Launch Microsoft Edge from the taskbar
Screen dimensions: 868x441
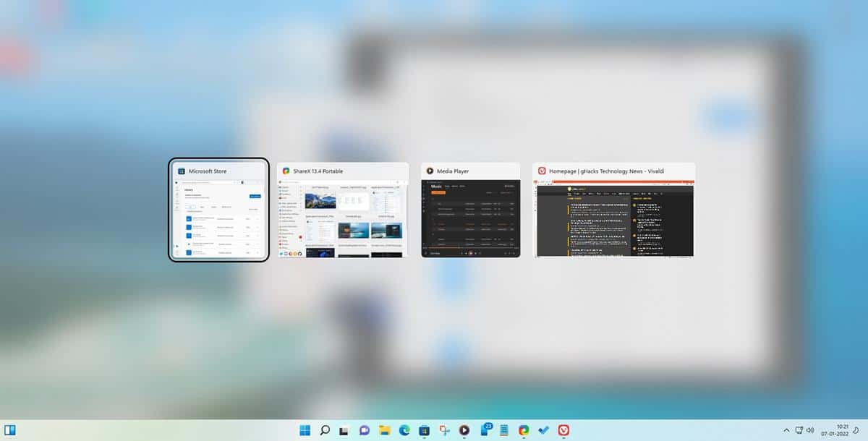[x=404, y=429]
